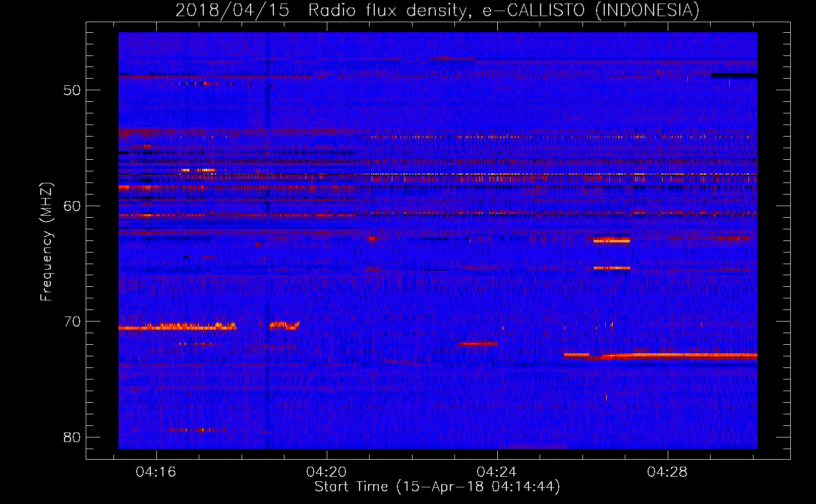Click the 50 frequency tick label
Viewport: 816px width, 504px height.
pyautogui.click(x=72, y=90)
